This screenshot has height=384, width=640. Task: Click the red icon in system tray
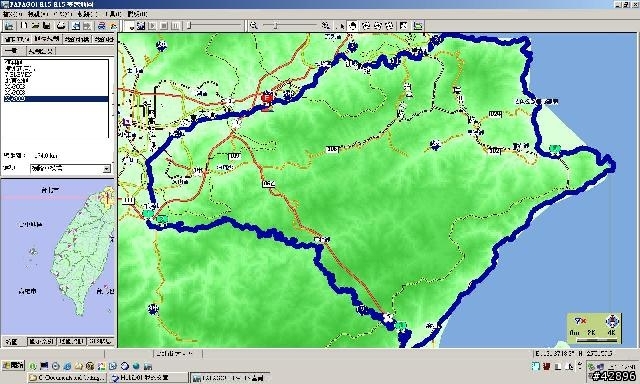[x=547, y=366]
